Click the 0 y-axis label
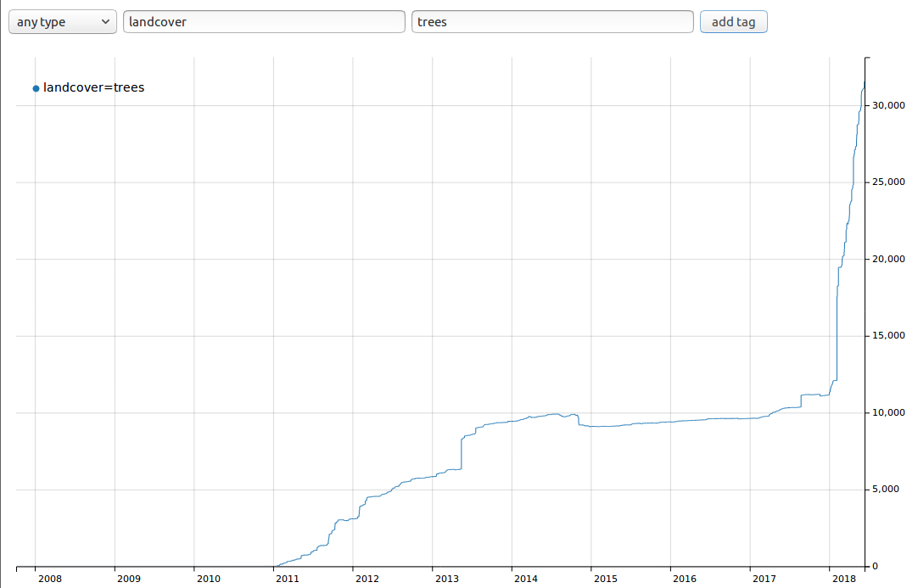The width and height of the screenshot is (918, 588). click(x=876, y=566)
